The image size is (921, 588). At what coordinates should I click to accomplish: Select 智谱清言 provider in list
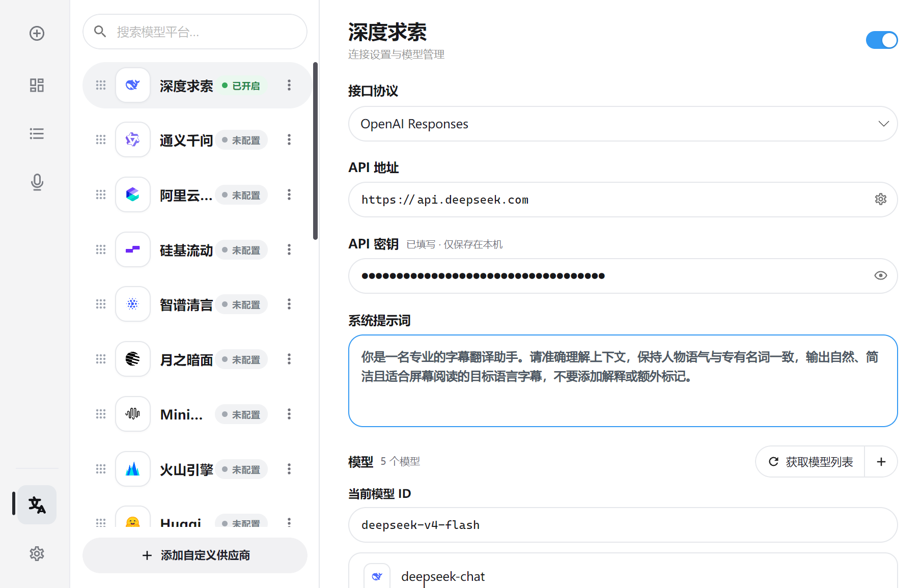point(197,304)
